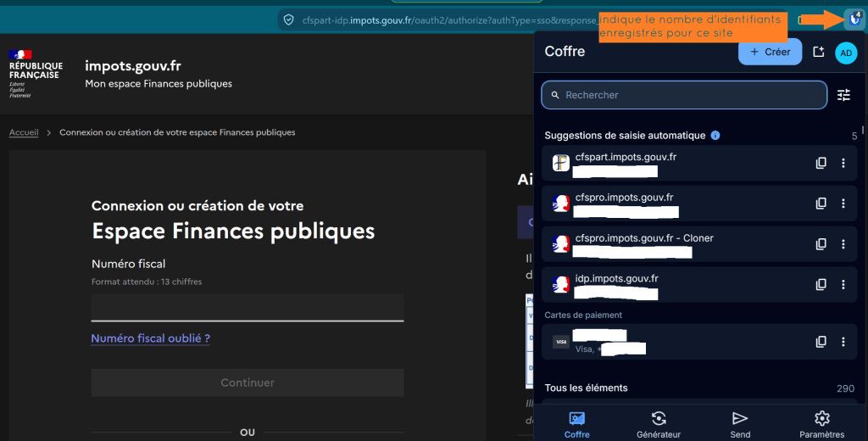Click the Créer button

coord(770,52)
